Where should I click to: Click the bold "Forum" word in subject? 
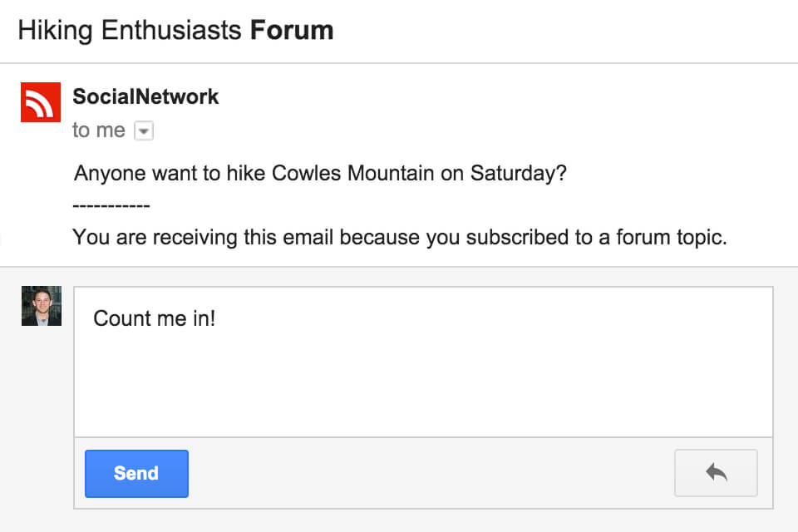[x=292, y=31]
